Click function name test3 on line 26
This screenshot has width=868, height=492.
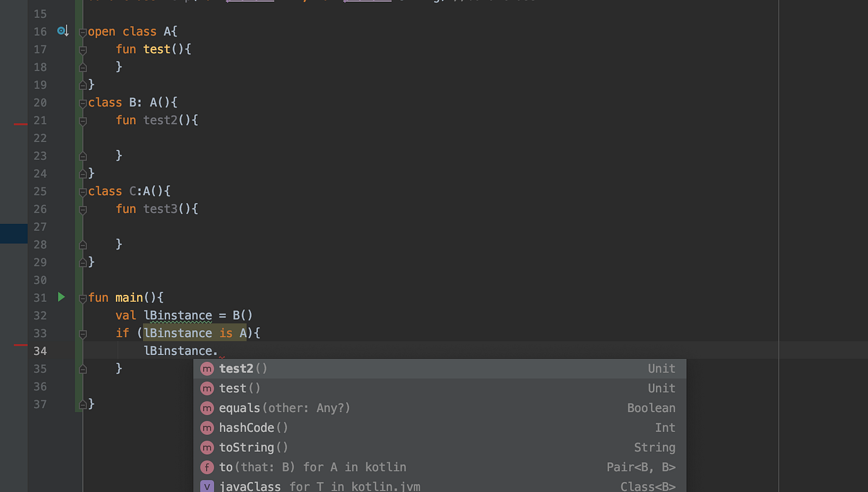(x=161, y=209)
